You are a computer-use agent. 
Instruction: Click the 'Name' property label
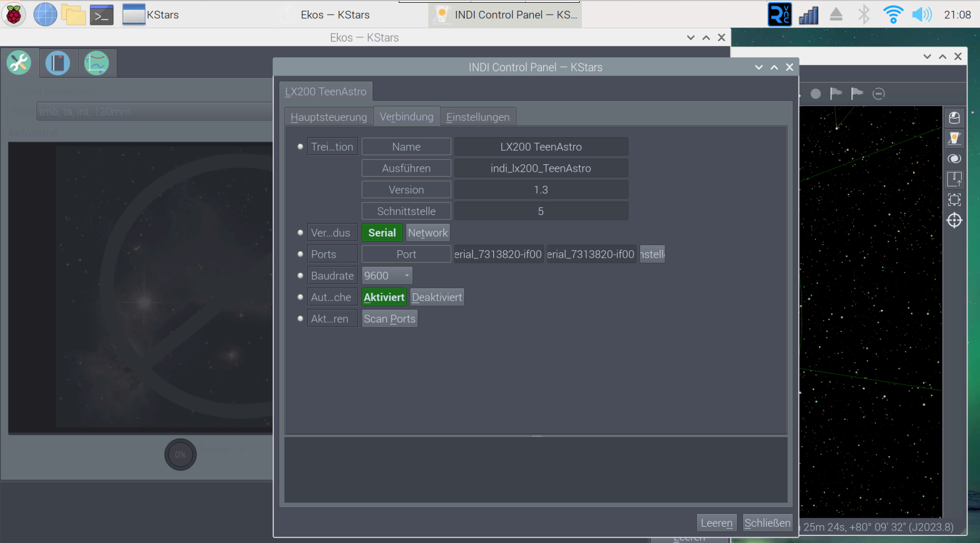[406, 147]
